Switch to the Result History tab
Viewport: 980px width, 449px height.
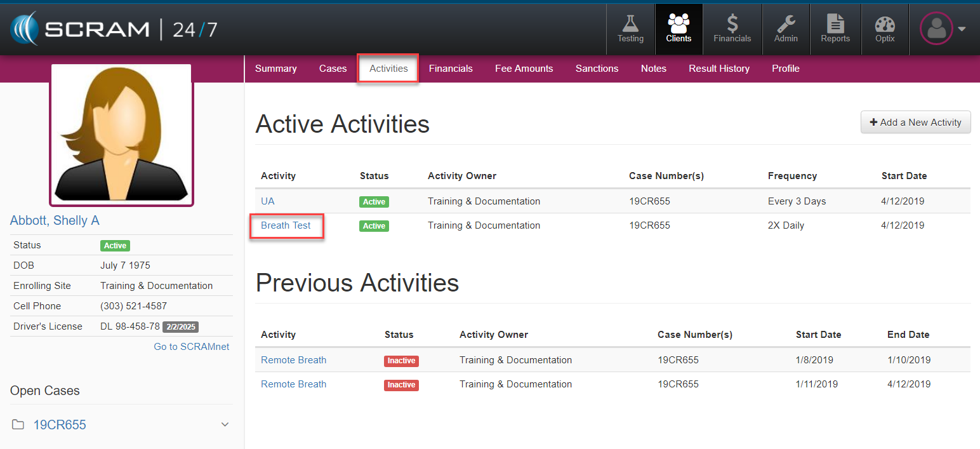click(718, 69)
